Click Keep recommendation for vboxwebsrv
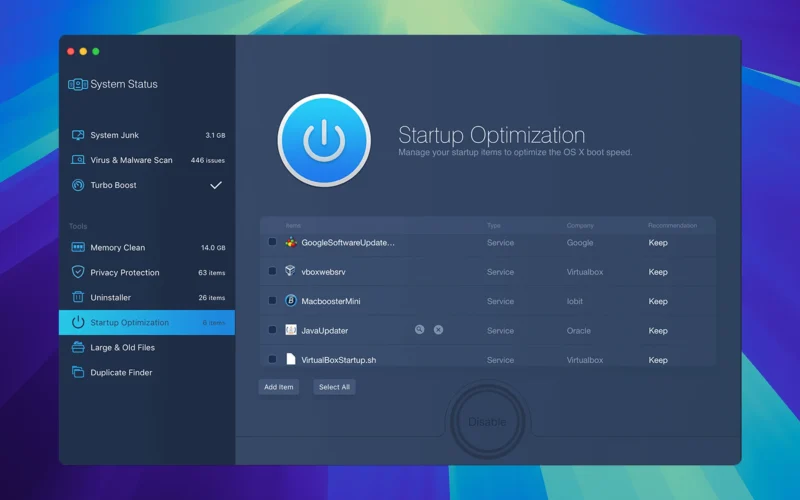800x500 pixels. [x=658, y=272]
